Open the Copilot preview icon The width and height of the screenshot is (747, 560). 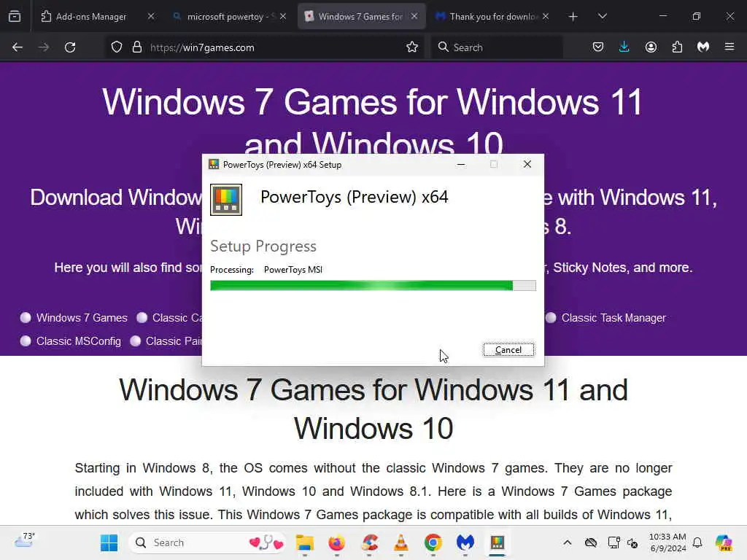(x=724, y=542)
